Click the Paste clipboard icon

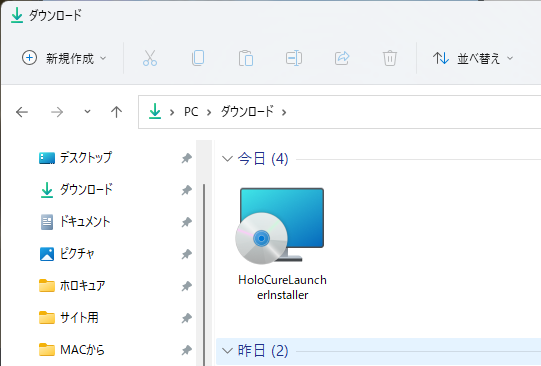246,58
